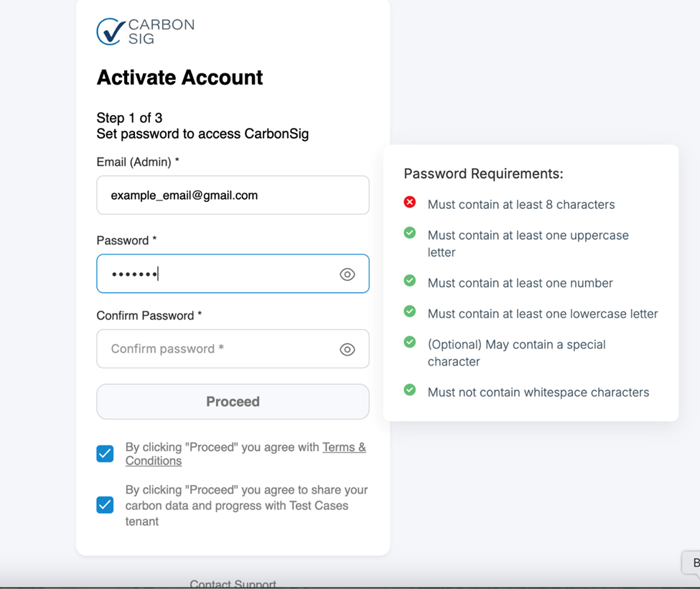
Task: Click green check beside lowercase letter requirement
Action: [410, 312]
